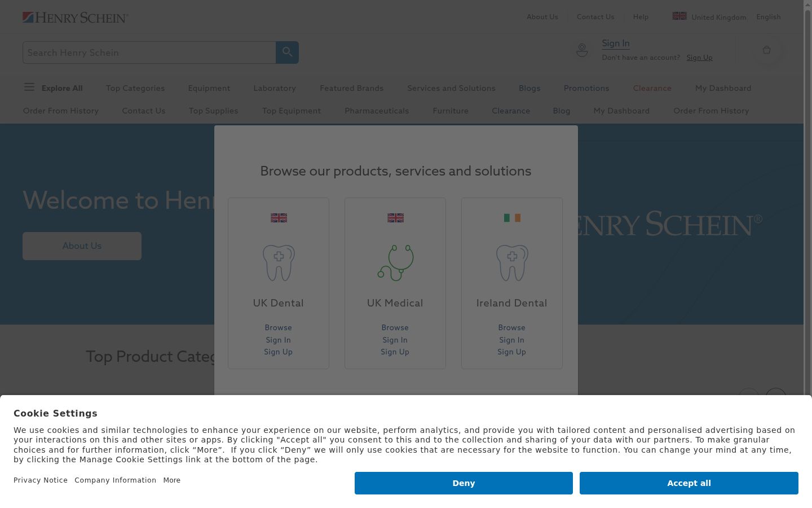Open Top Equipment in the nav

pyautogui.click(x=292, y=111)
